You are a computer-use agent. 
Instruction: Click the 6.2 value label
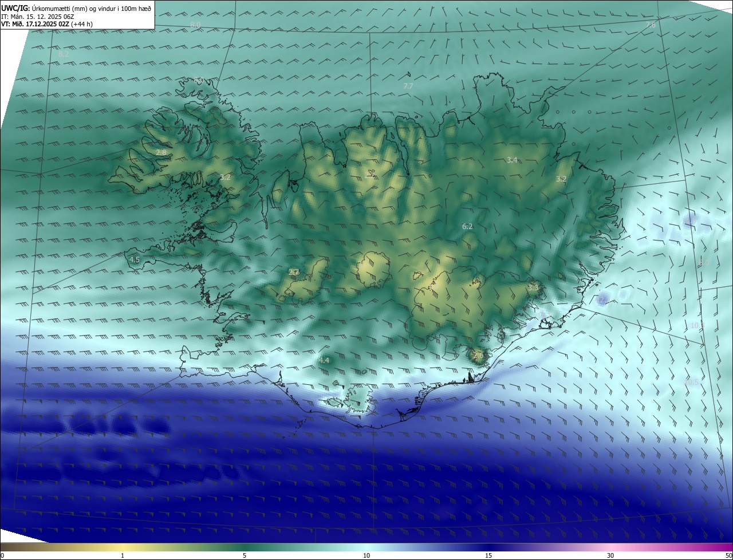467,226
